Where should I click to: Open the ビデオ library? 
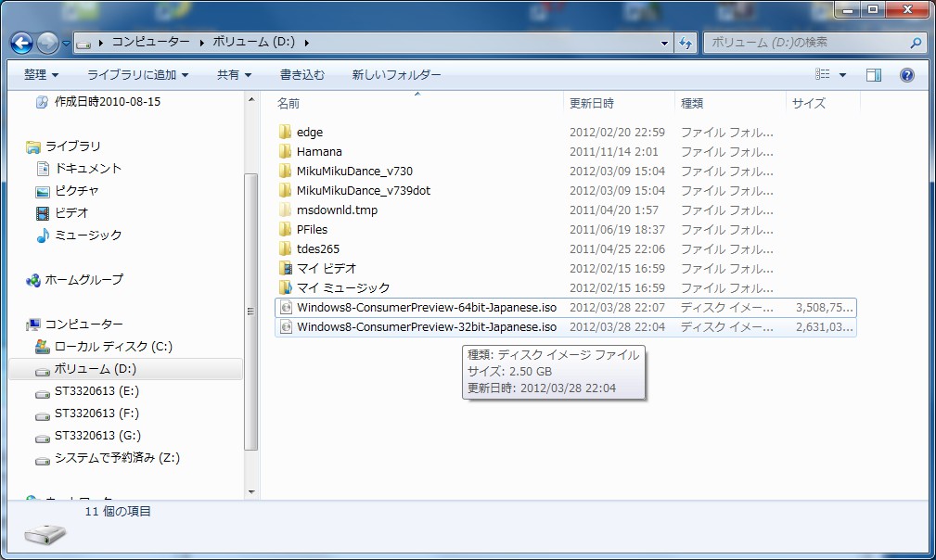pyautogui.click(x=71, y=212)
